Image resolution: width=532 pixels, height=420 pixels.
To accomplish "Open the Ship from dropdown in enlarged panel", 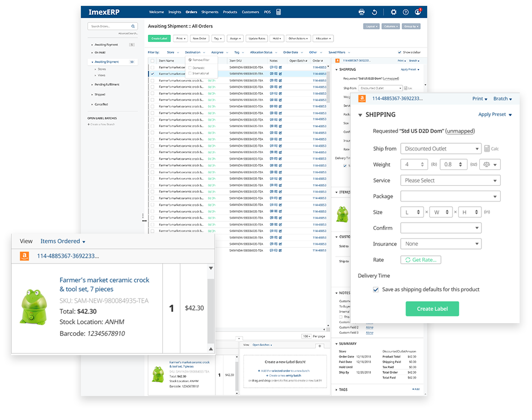I will coord(440,149).
